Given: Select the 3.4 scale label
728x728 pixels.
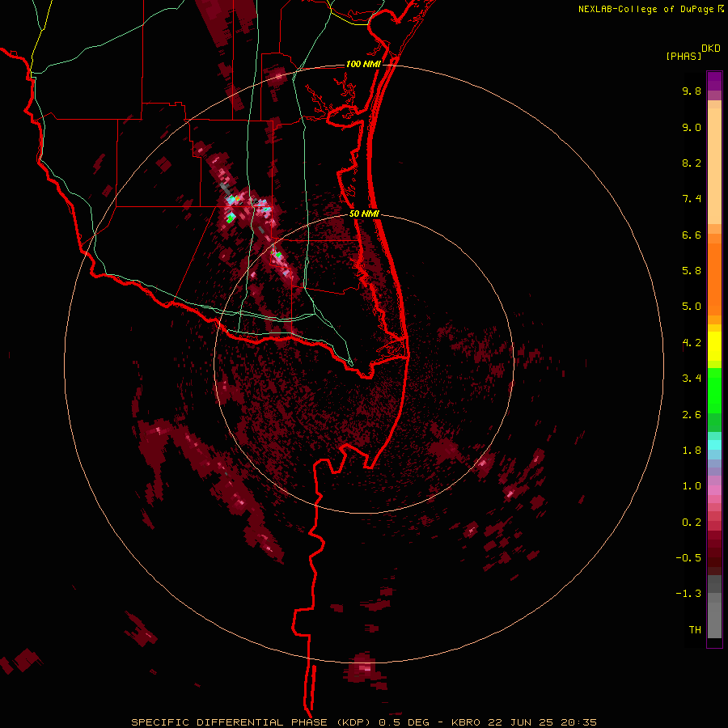Looking at the screenshot, I should click(x=692, y=379).
